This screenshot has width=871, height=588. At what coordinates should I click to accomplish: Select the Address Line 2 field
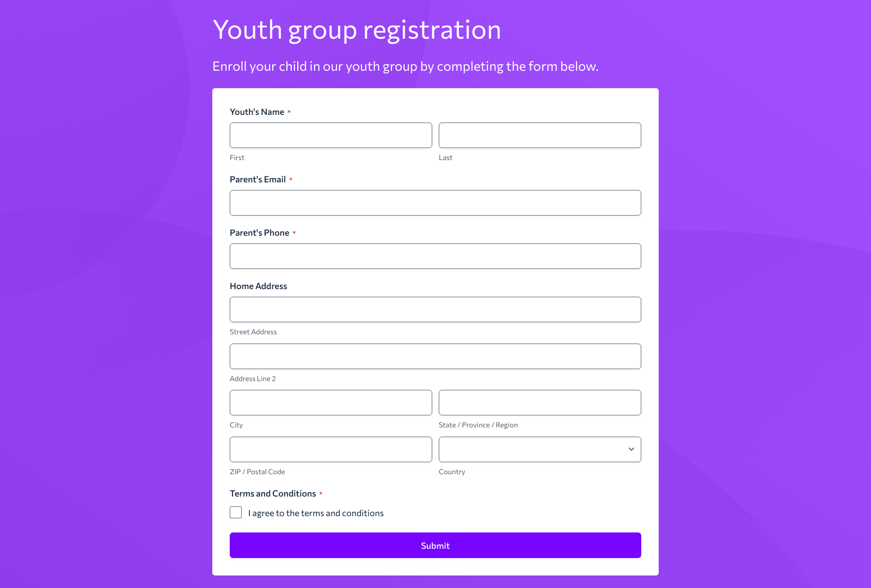coord(435,356)
